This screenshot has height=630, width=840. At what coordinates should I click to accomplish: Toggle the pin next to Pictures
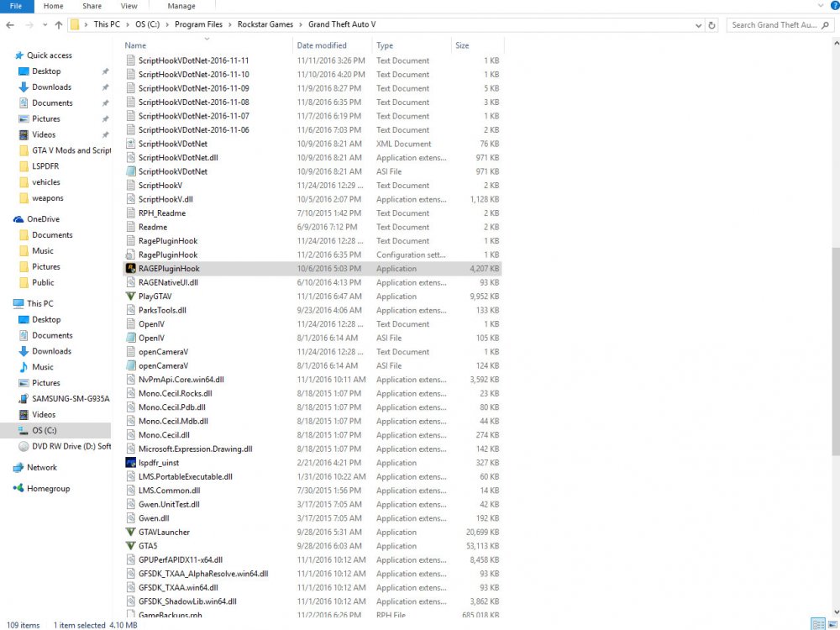point(106,119)
